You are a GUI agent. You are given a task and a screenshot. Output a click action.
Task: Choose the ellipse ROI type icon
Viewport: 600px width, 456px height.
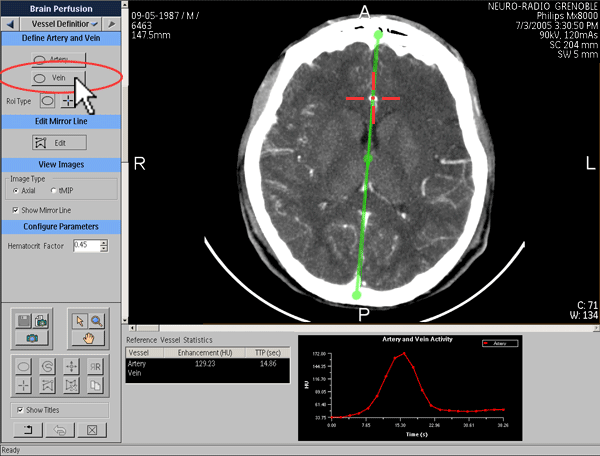click(47, 101)
